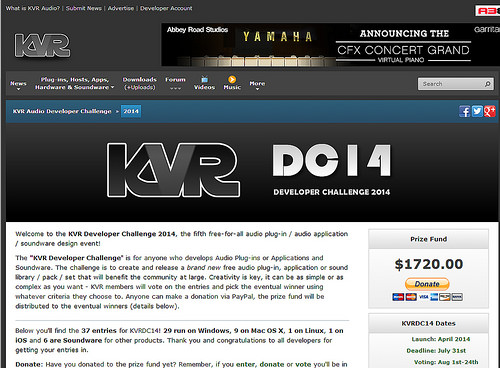Open Music via the orange play icon

click(232, 79)
